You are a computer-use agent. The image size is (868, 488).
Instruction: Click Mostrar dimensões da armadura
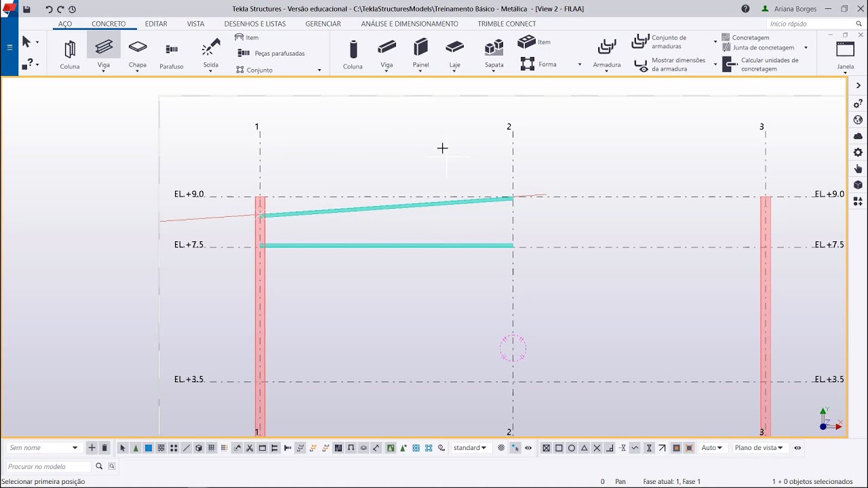click(x=671, y=64)
